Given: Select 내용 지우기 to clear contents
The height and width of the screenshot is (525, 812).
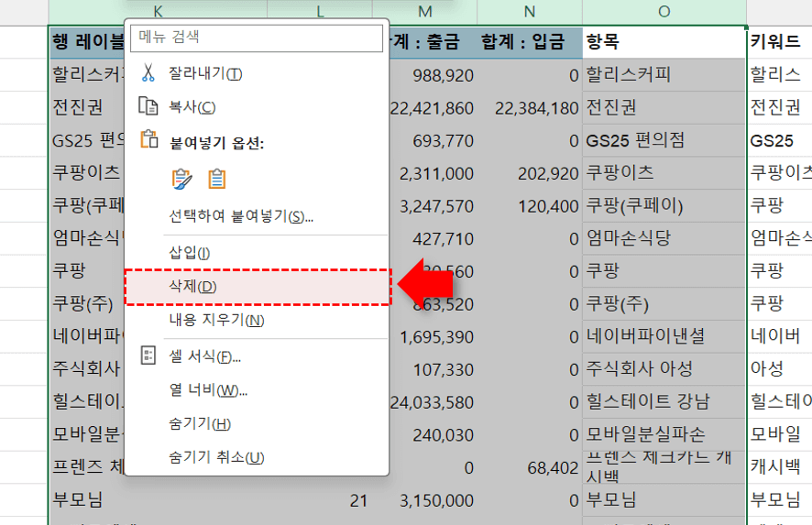Looking at the screenshot, I should (x=216, y=321).
